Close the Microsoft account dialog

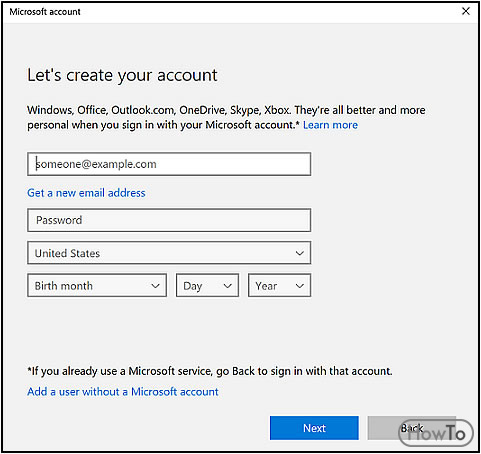pos(466,11)
